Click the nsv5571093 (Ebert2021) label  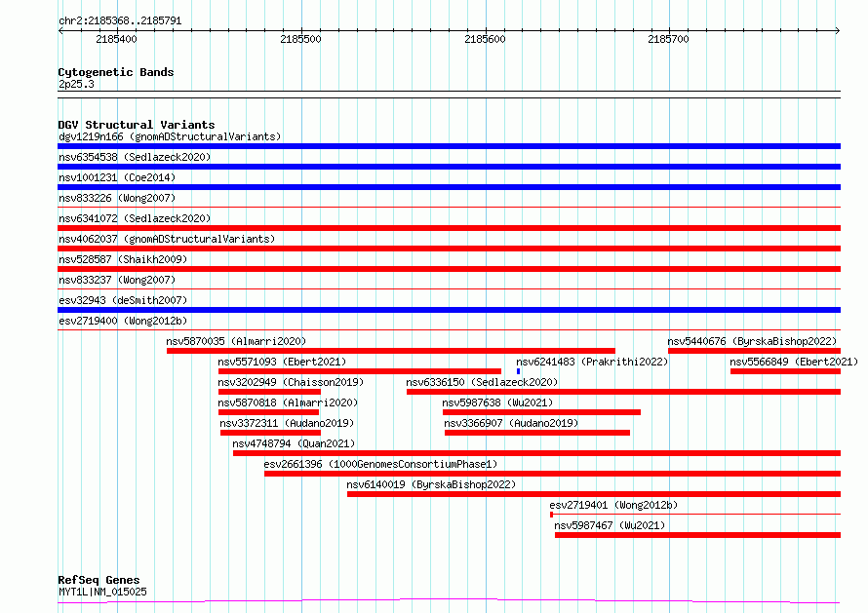(282, 362)
